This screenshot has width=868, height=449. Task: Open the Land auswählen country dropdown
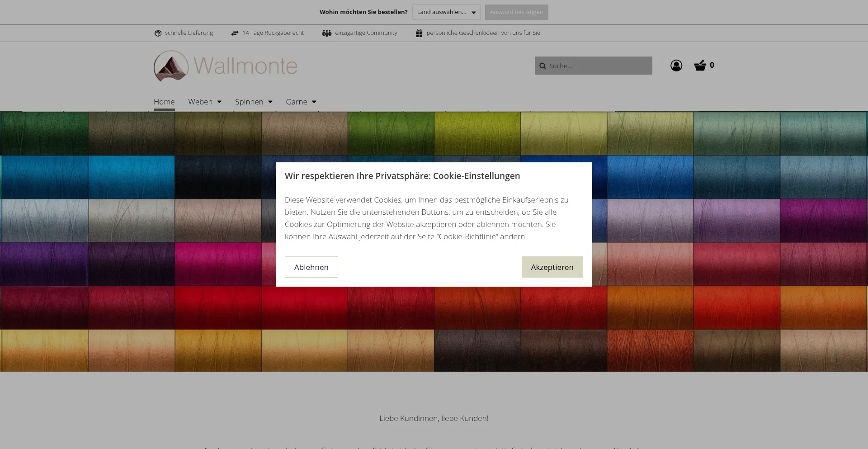(x=446, y=12)
